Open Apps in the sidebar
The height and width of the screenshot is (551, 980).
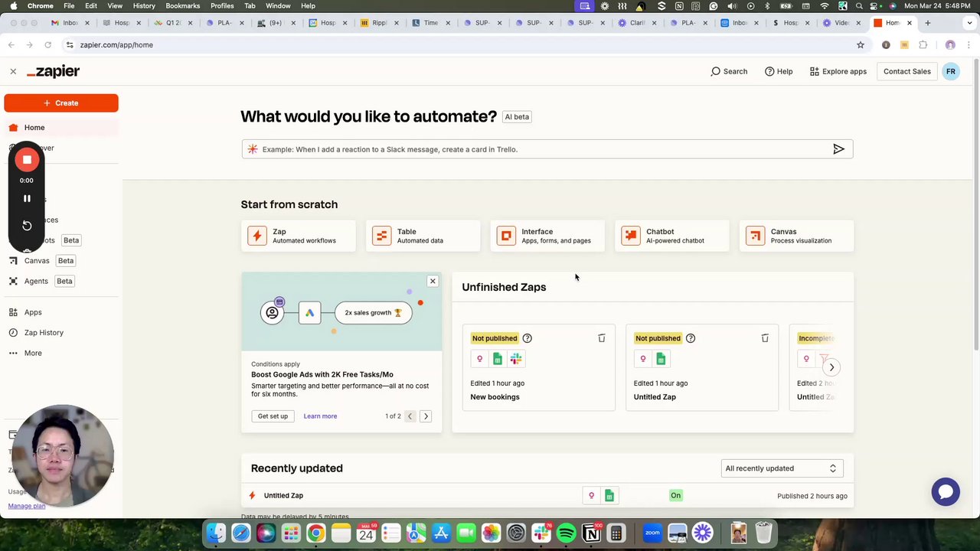(33, 312)
